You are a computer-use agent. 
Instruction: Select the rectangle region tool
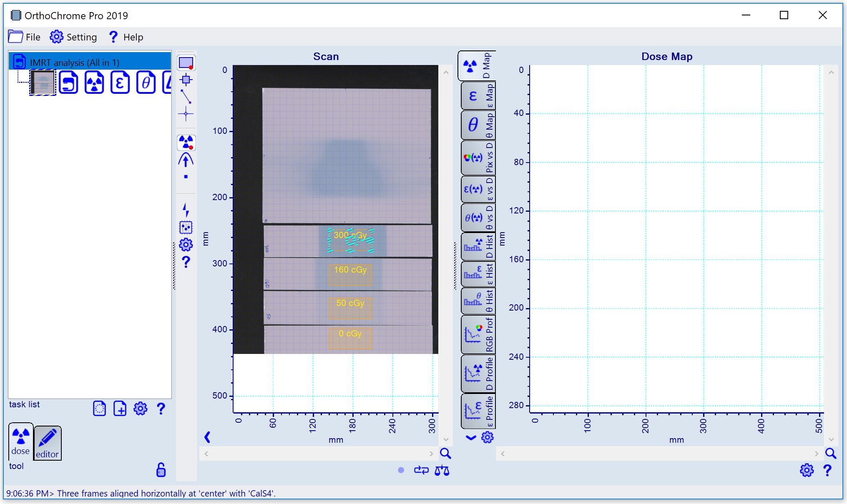[186, 63]
